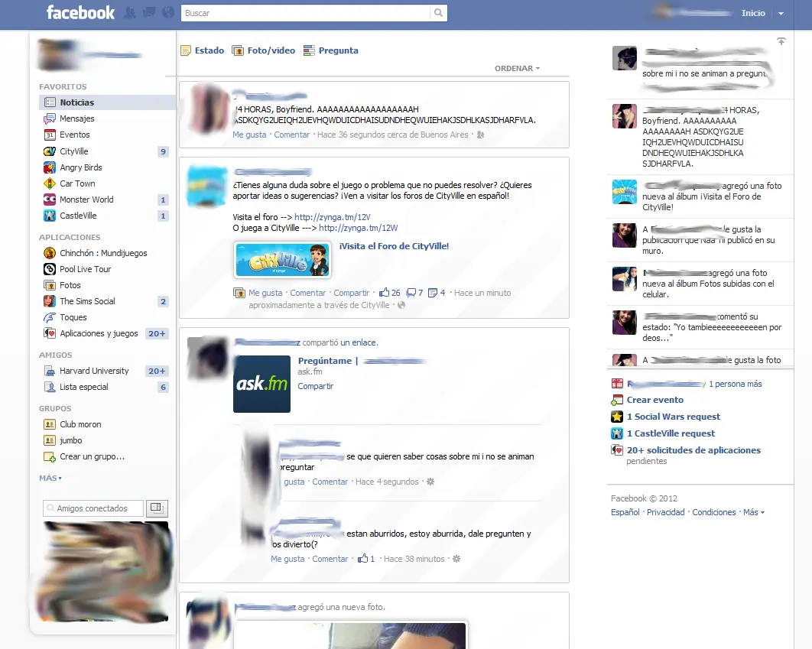Click the facebook logo
The height and width of the screenshot is (649, 812).
pos(81,12)
